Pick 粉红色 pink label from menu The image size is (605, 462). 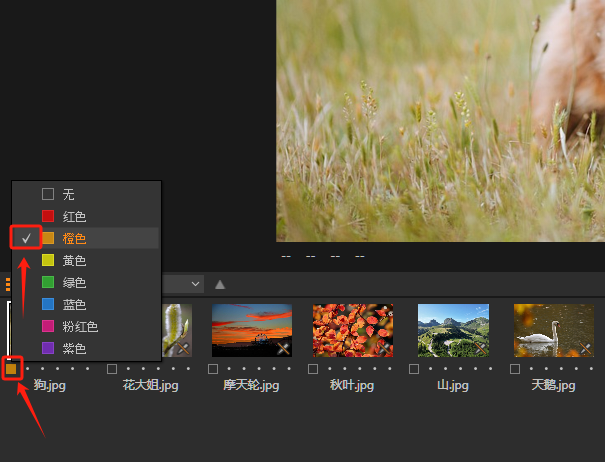click(86, 327)
